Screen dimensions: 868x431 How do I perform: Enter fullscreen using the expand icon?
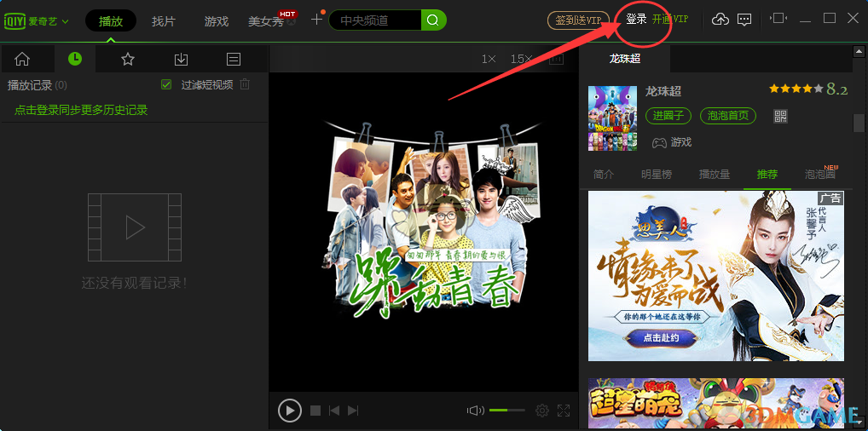[x=564, y=411]
